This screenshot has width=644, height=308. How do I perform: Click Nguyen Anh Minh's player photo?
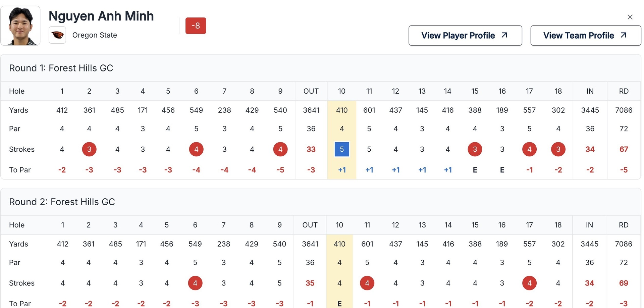(x=20, y=26)
